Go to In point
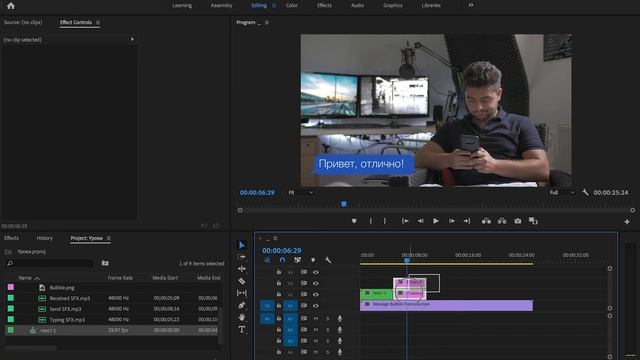The image size is (640, 360). (x=405, y=221)
